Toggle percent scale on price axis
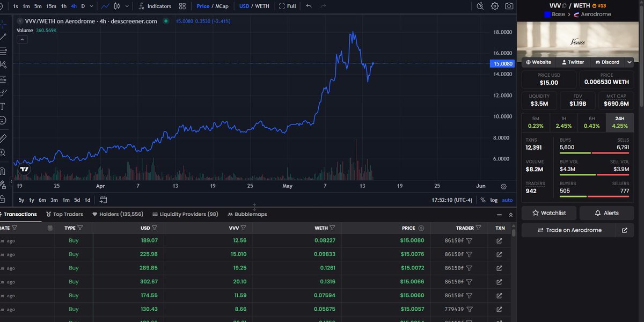 click(x=482, y=200)
